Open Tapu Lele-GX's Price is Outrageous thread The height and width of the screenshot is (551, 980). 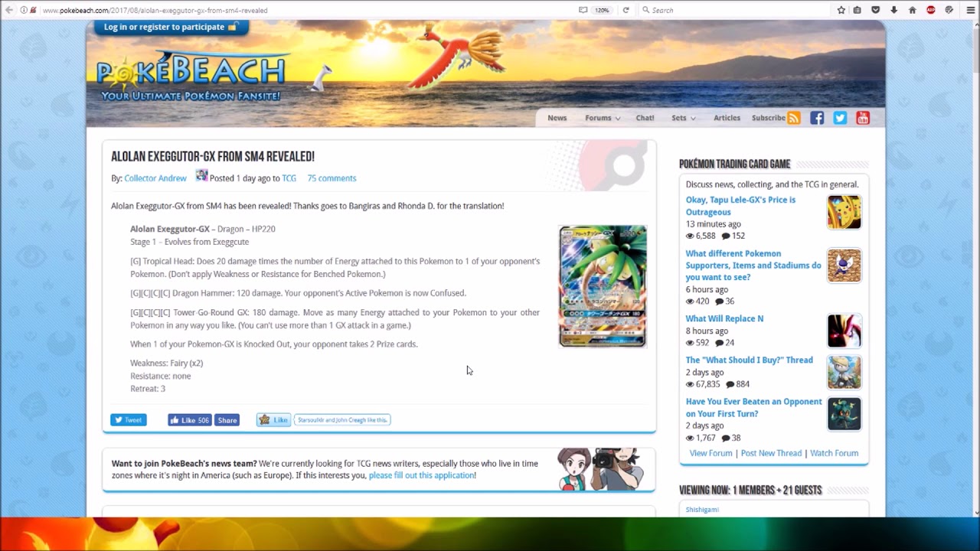coord(740,206)
